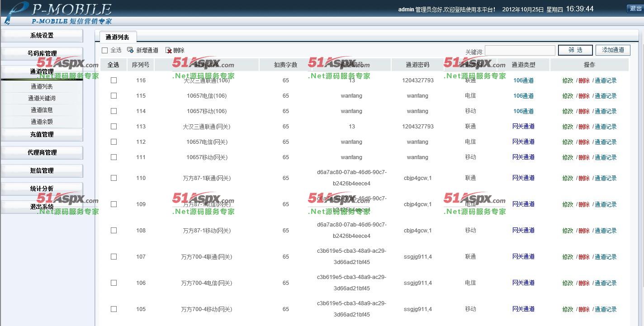Click 修改 link for row 115
The image size is (644, 326).
tap(568, 96)
